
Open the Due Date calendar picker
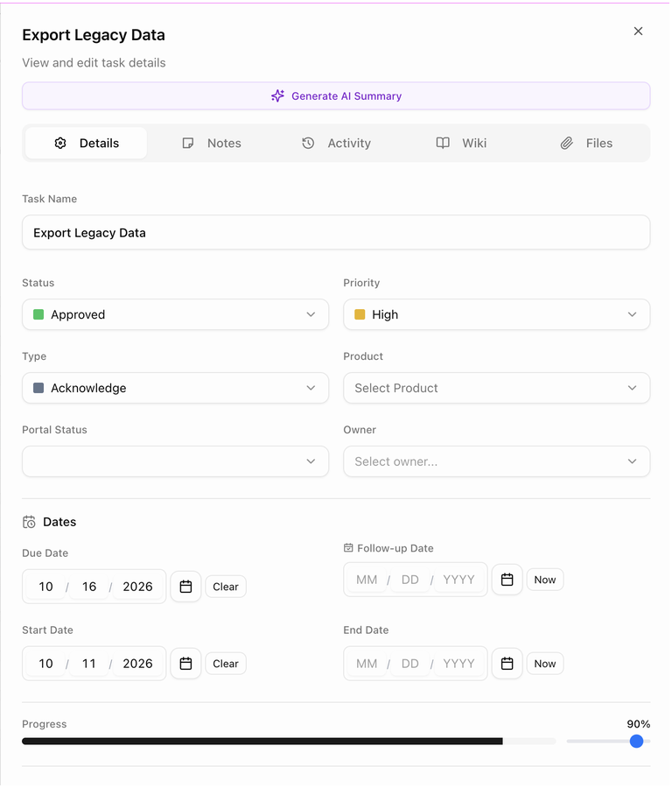[x=185, y=587]
